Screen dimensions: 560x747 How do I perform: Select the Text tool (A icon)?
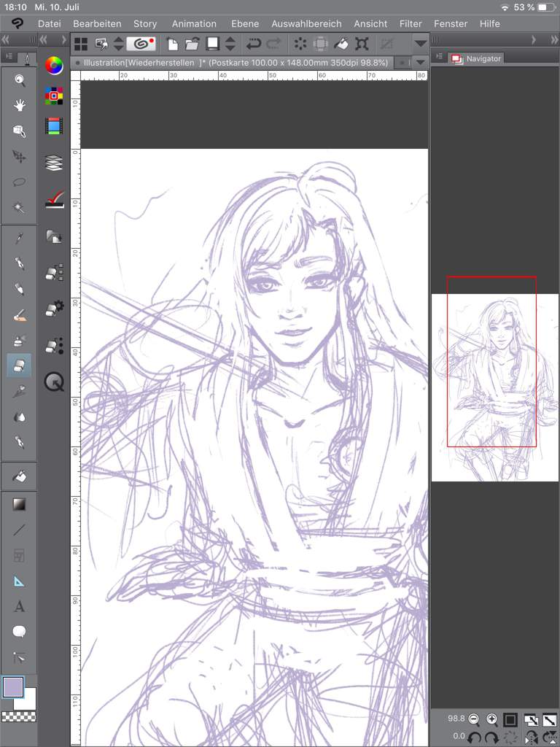pyautogui.click(x=19, y=606)
